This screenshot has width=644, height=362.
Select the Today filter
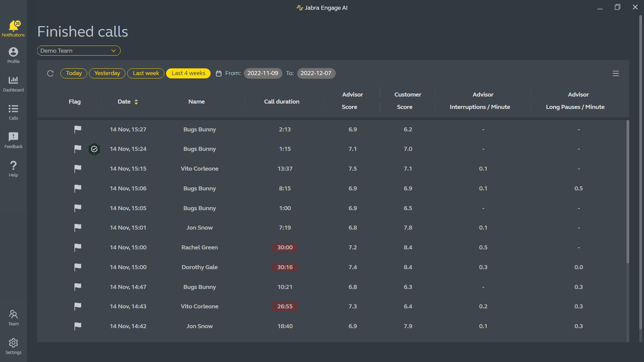click(x=74, y=73)
